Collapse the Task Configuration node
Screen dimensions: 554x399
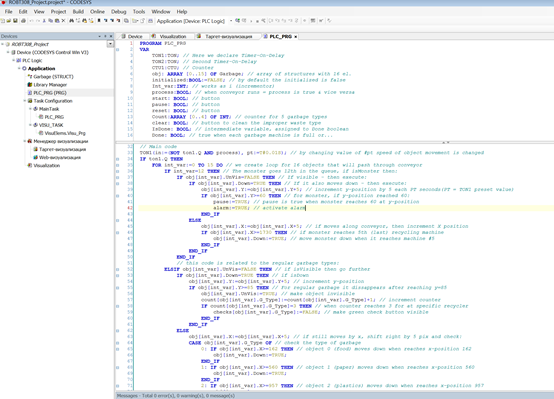[x=25, y=101]
